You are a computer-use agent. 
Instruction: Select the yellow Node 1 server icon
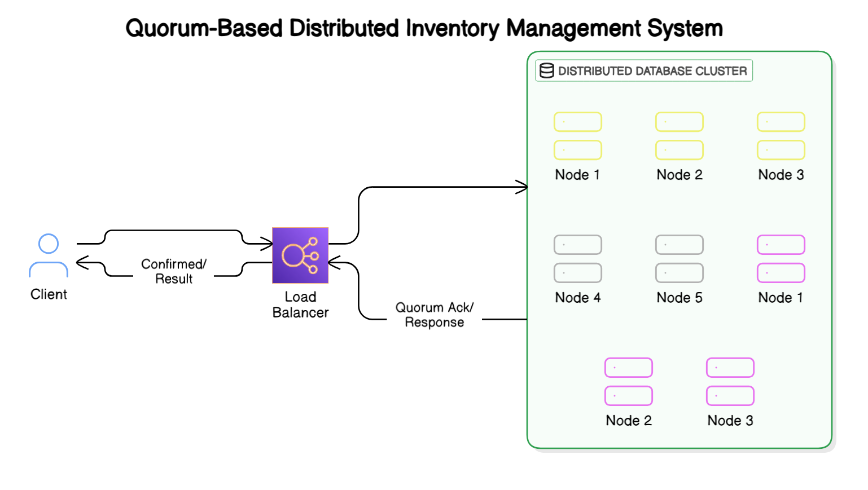point(577,136)
